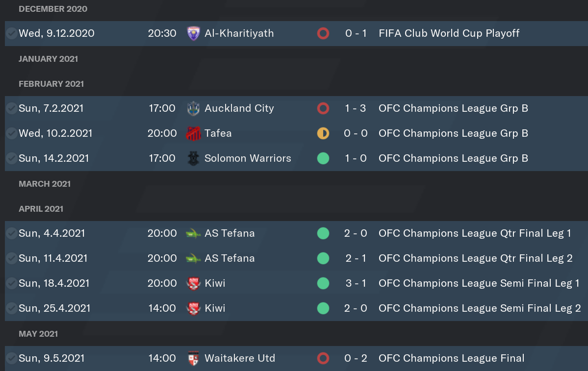This screenshot has width=588, height=371.
Task: Collapse the DECEMBER 2020 month header
Action: (53, 9)
